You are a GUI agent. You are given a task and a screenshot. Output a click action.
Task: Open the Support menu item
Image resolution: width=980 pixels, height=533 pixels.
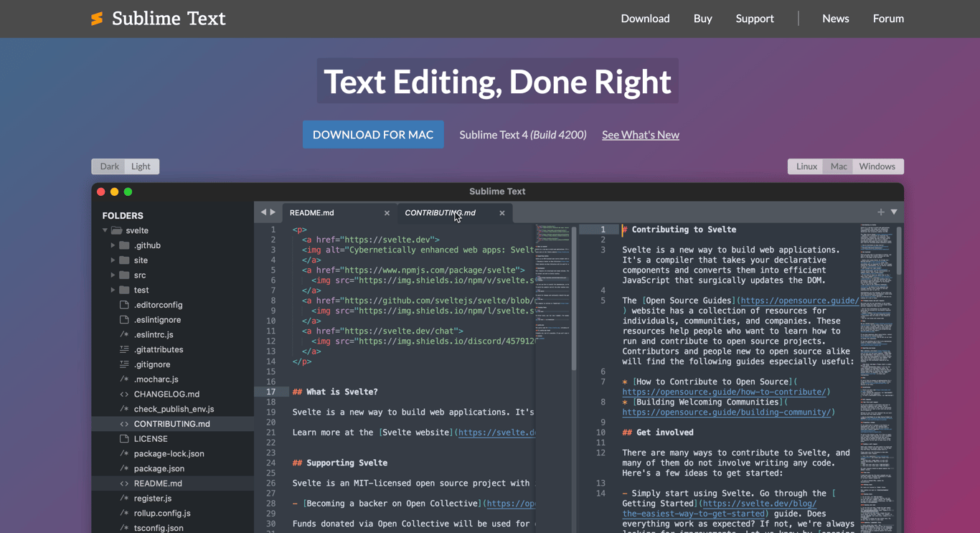(755, 19)
